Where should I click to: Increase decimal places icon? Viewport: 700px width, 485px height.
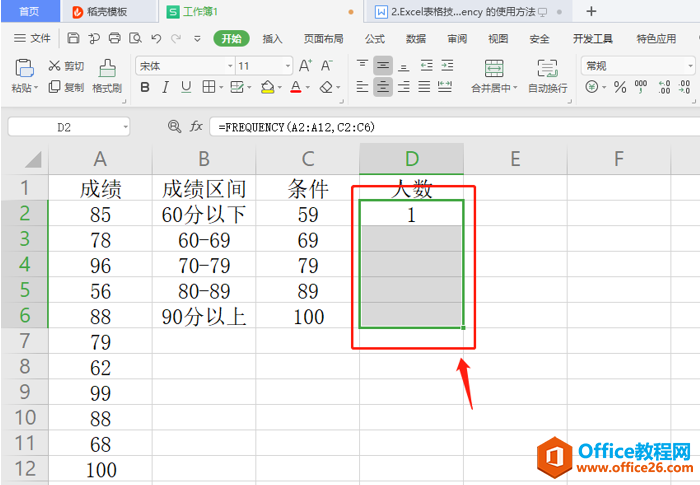point(664,87)
